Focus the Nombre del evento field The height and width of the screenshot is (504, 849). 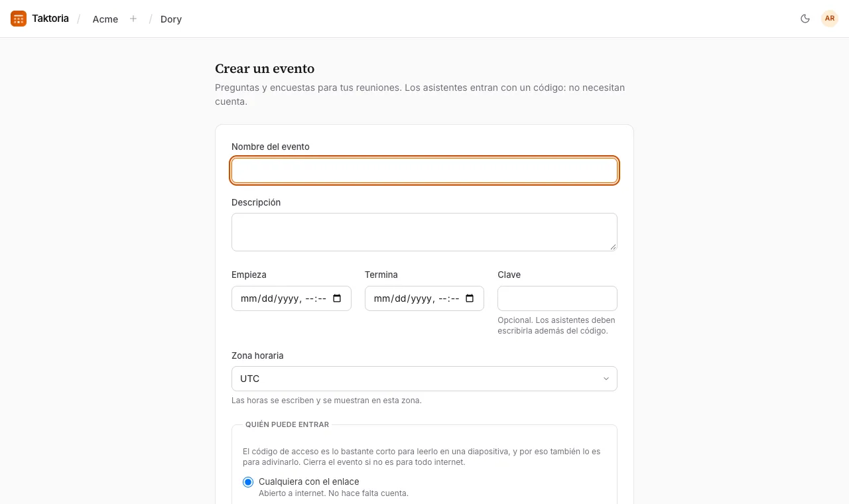(x=424, y=170)
